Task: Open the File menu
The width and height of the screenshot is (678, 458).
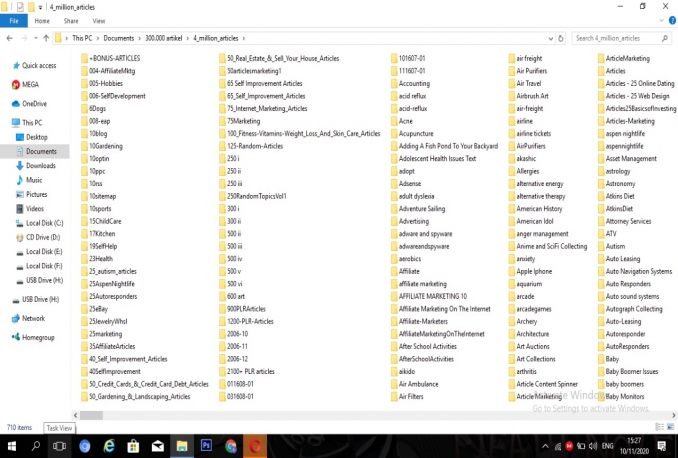Action: pos(12,20)
